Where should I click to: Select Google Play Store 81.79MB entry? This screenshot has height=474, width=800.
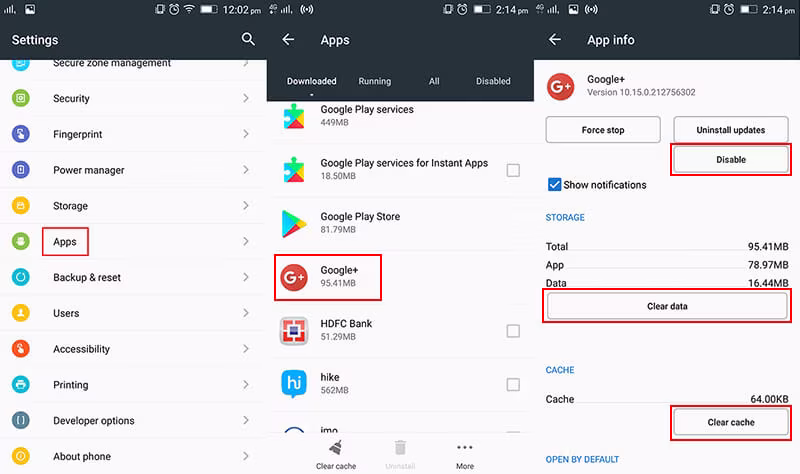coord(400,223)
